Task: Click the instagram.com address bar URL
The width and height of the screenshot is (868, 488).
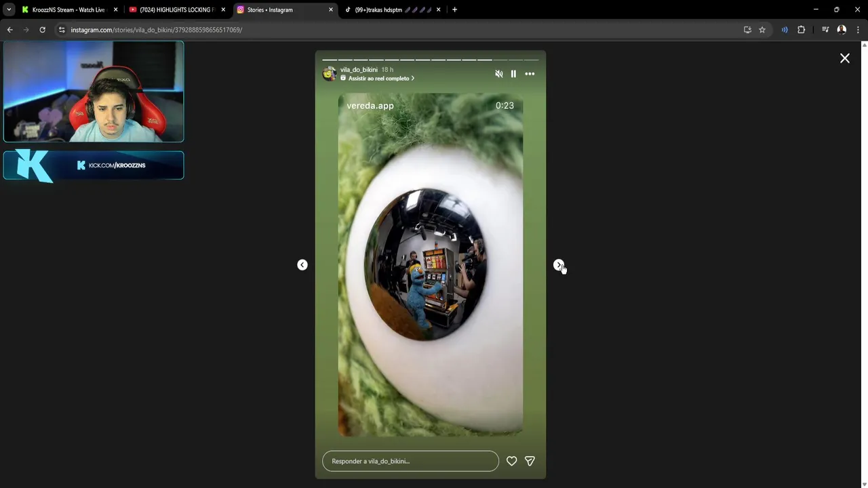Action: tap(156, 30)
